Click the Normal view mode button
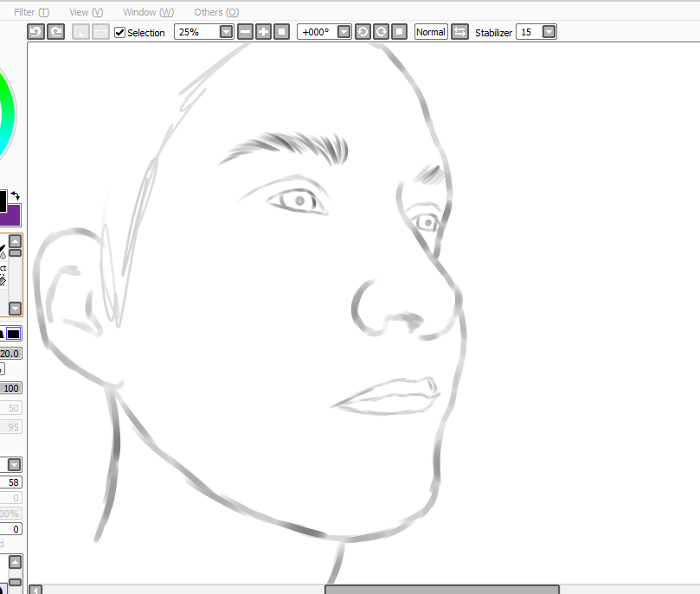Image resolution: width=700 pixels, height=594 pixels. tap(430, 32)
